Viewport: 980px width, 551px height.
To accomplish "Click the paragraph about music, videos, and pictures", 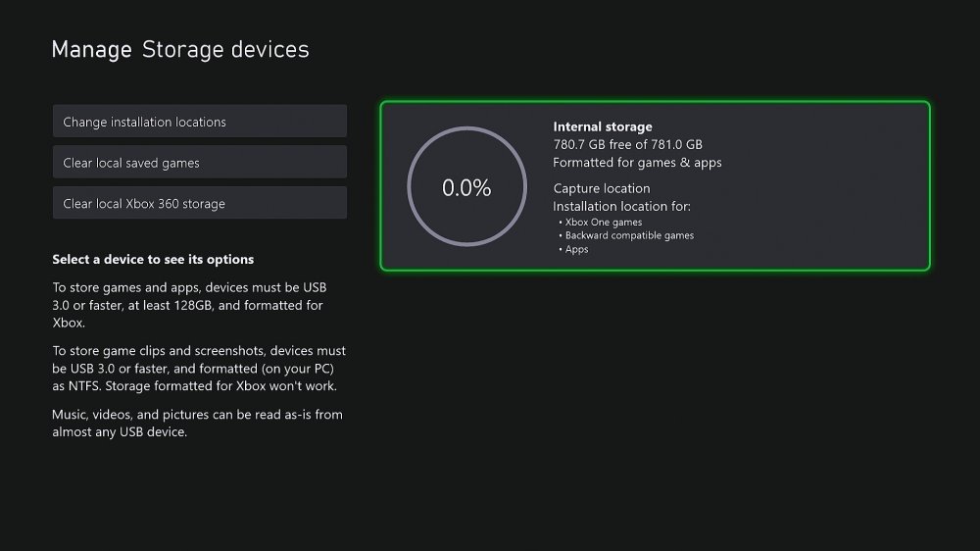I will click(197, 423).
